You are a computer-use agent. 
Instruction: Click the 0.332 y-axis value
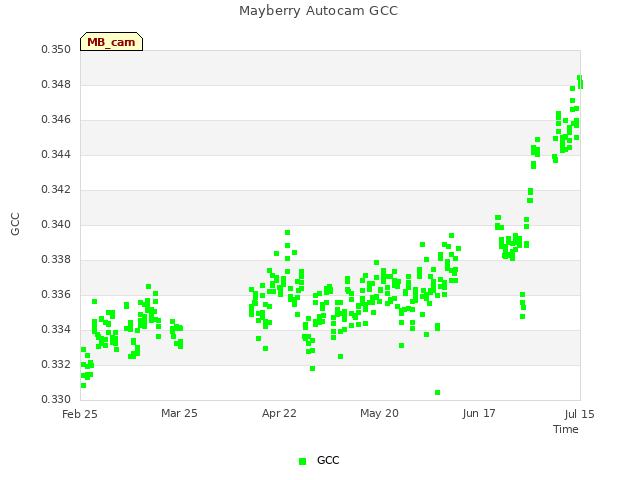[x=56, y=364]
